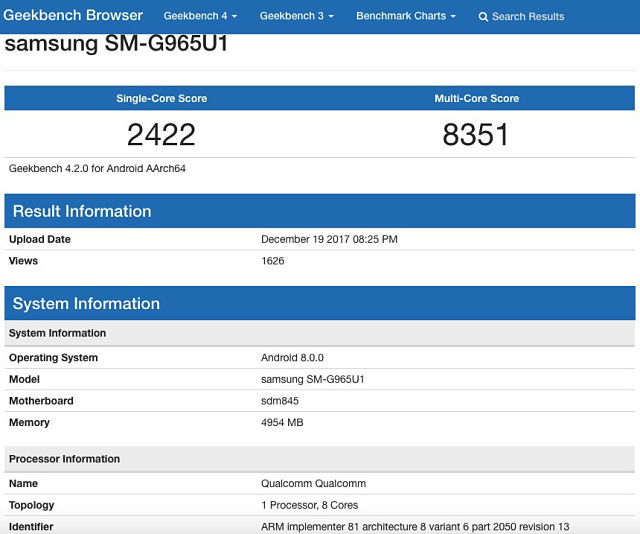Select the ARM implementer 81 identifier value

click(x=415, y=527)
